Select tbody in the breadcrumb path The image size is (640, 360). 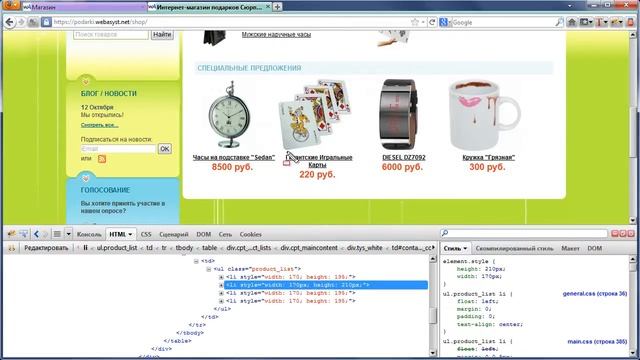coord(184,248)
